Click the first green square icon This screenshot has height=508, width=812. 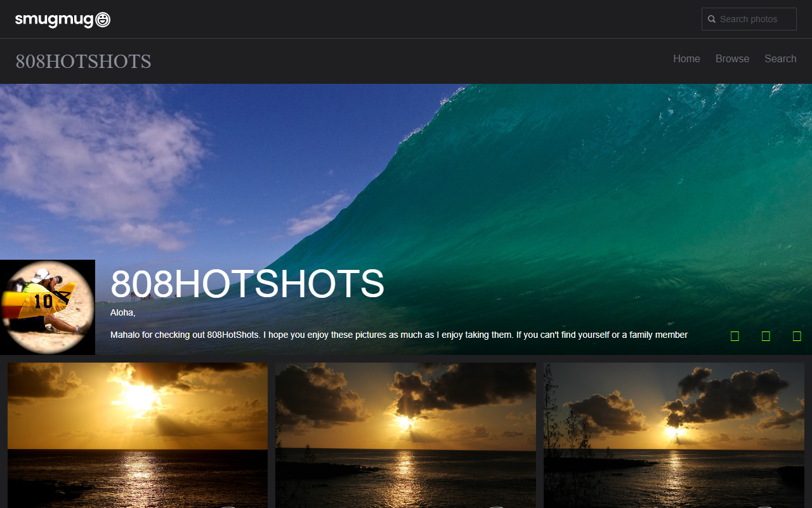pyautogui.click(x=735, y=337)
